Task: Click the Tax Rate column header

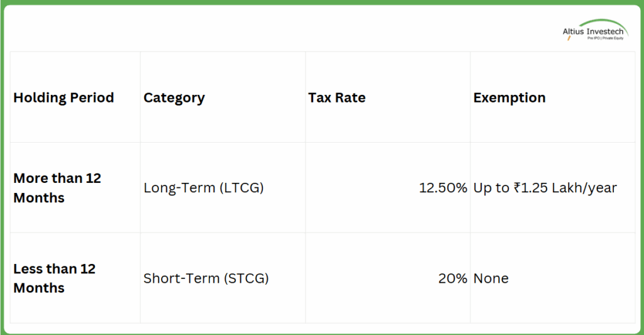Action: (x=337, y=97)
